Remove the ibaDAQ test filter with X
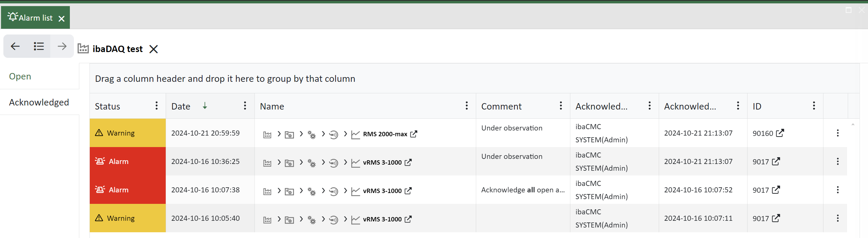Image resolution: width=868 pixels, height=238 pixels. 154,49
